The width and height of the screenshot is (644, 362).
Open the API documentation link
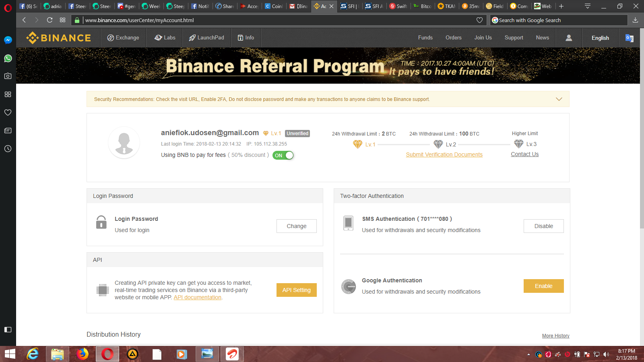pyautogui.click(x=198, y=297)
